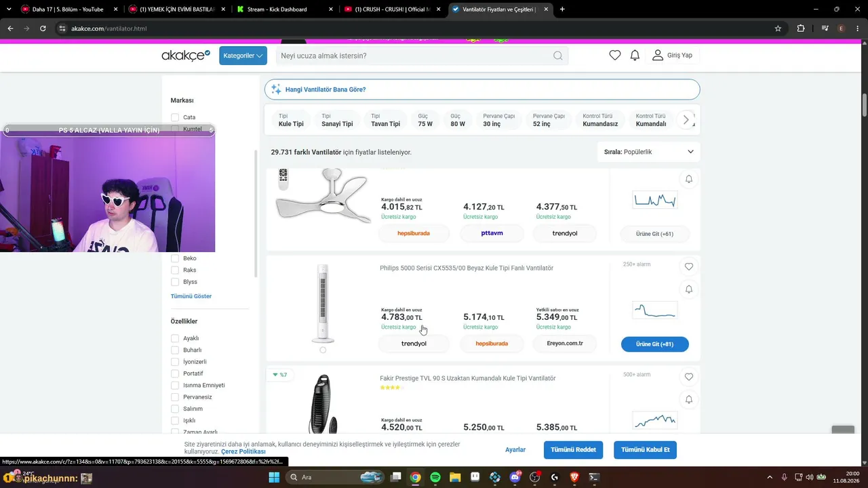Image resolution: width=868 pixels, height=488 pixels.
Task: Enable the Portatif feature filter
Action: (175, 373)
